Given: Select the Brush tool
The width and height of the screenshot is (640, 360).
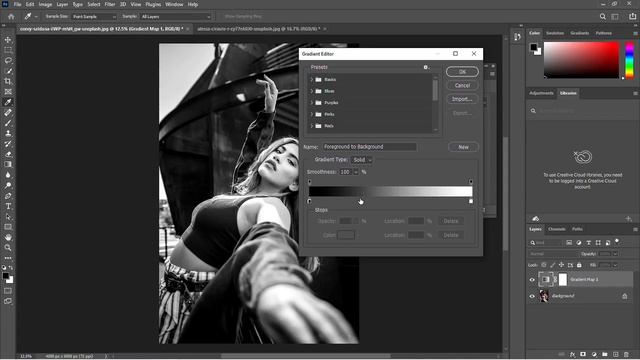Looking at the screenshot, I should click(x=8, y=123).
